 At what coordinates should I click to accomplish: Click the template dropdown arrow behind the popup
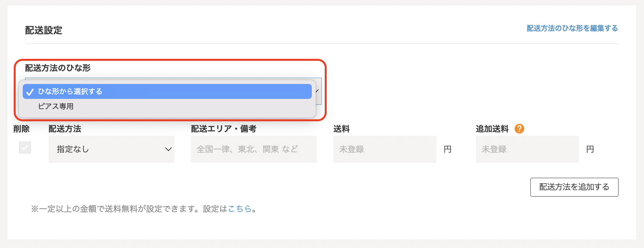click(x=318, y=91)
